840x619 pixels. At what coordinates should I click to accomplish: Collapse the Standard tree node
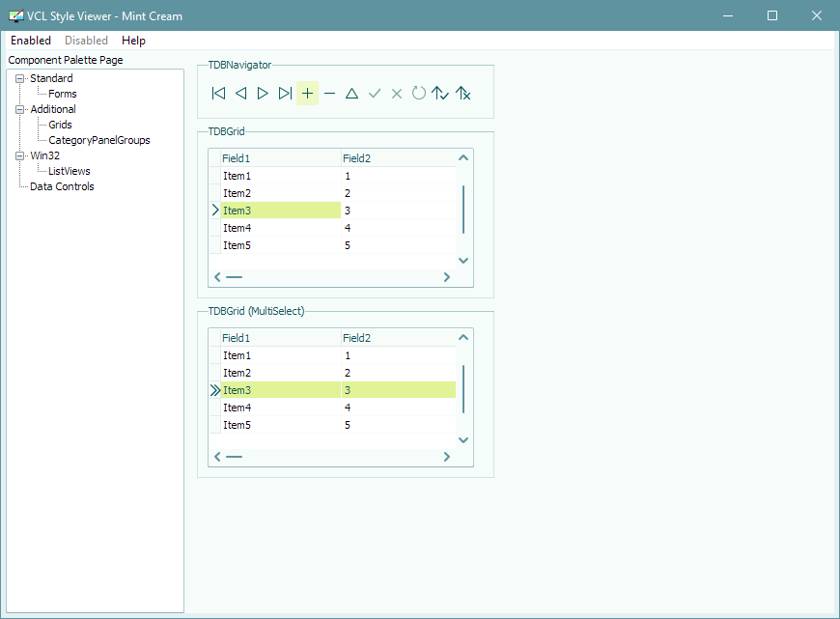20,79
